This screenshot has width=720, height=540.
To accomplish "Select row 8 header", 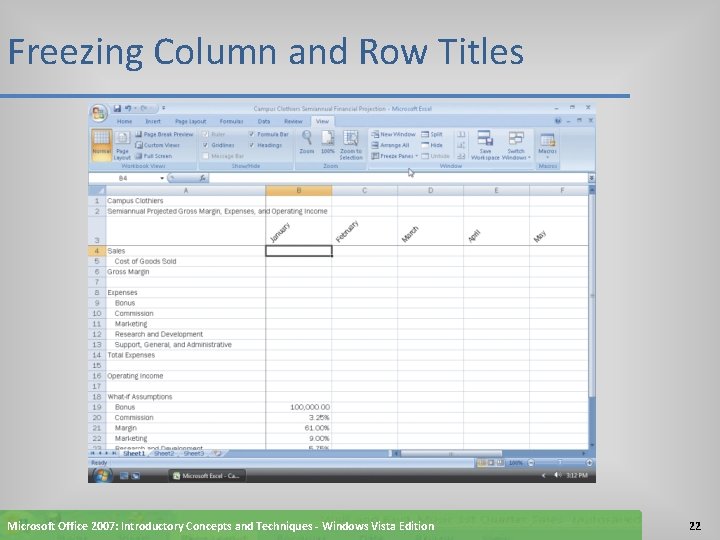I will pyautogui.click(x=97, y=292).
